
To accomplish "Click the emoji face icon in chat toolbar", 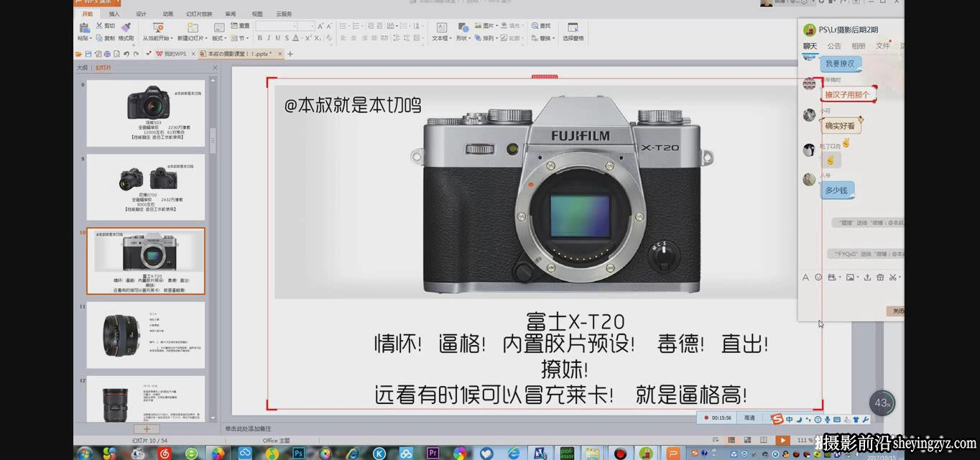I will coord(818,277).
